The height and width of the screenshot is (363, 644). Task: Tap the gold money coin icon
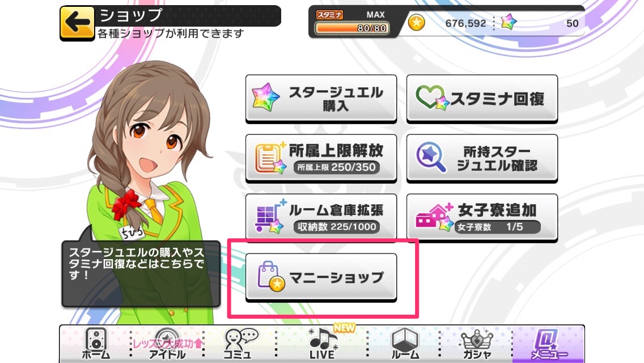(x=417, y=23)
